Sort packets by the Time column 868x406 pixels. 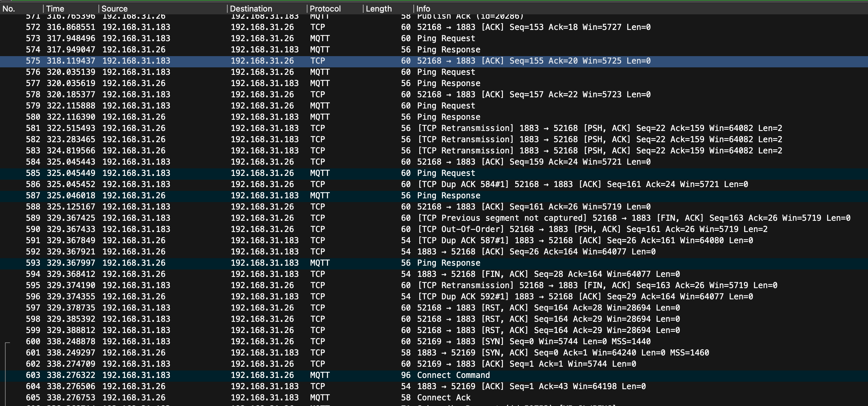[x=55, y=8]
